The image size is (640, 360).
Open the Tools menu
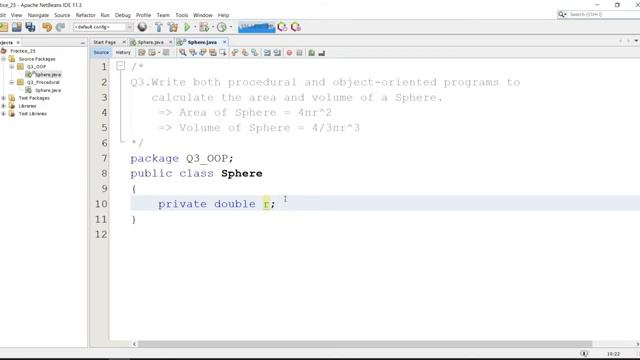click(182, 15)
